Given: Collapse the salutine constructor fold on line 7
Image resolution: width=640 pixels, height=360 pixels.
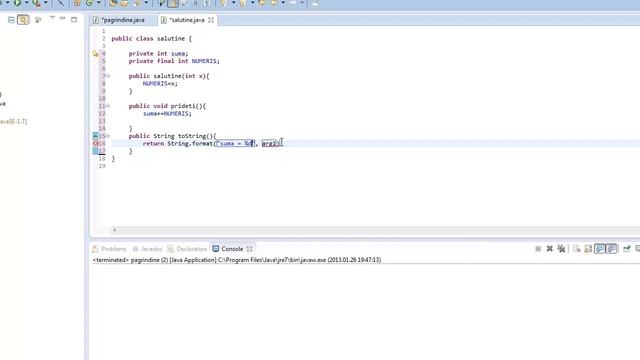Looking at the screenshot, I should 108,76.
